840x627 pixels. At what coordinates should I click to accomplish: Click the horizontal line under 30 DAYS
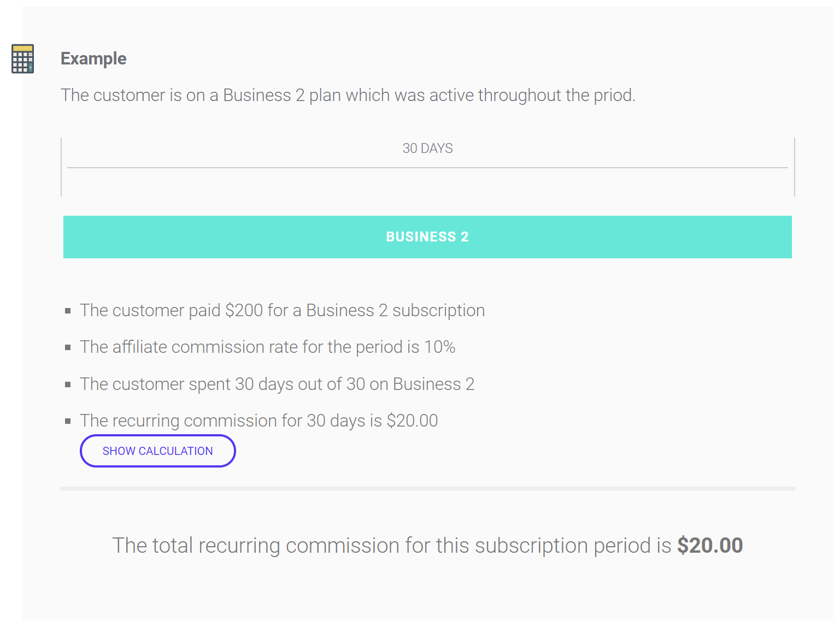pos(427,168)
